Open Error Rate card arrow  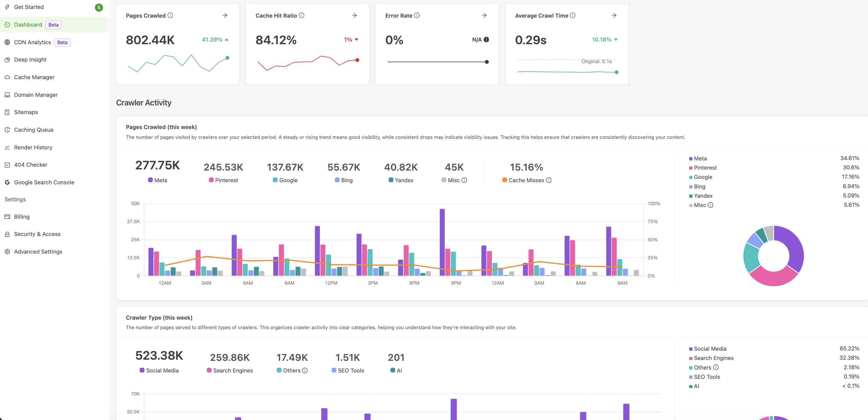click(x=484, y=16)
